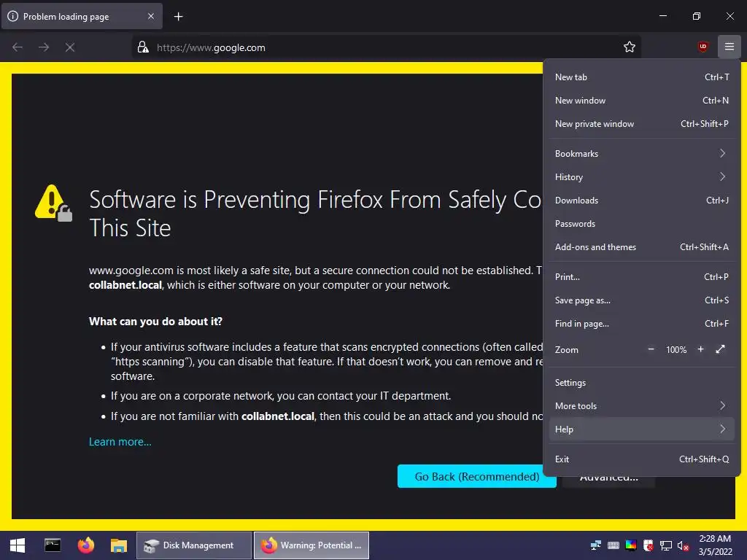The width and height of the screenshot is (747, 560).
Task: Choose Exit from the menu
Action: [641, 459]
